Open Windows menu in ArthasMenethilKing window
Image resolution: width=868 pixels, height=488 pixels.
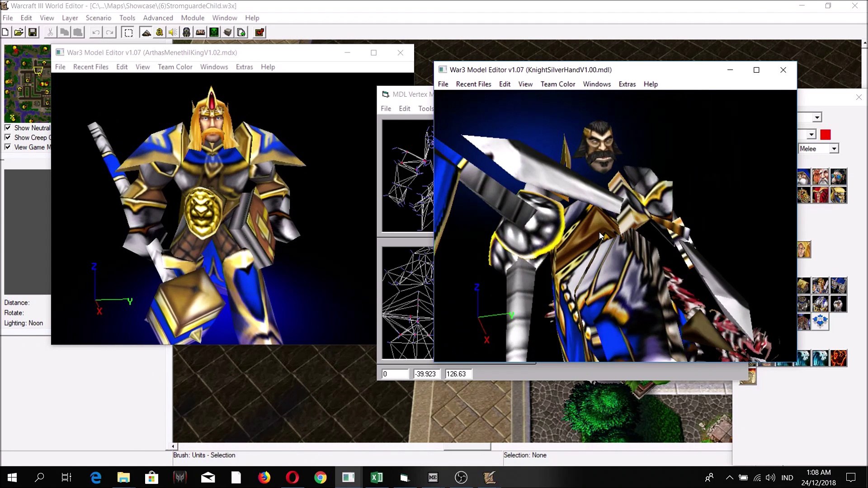214,67
